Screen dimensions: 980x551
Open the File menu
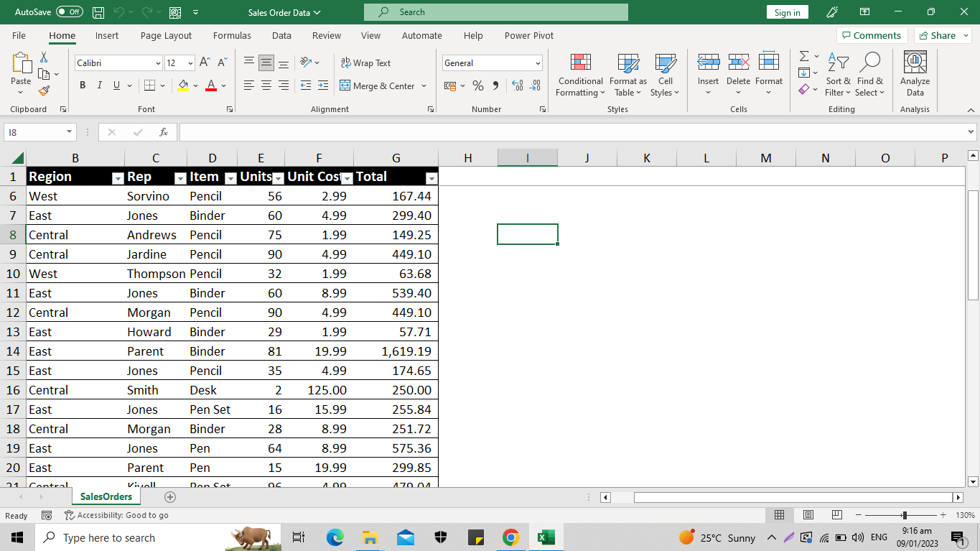pyautogui.click(x=19, y=35)
